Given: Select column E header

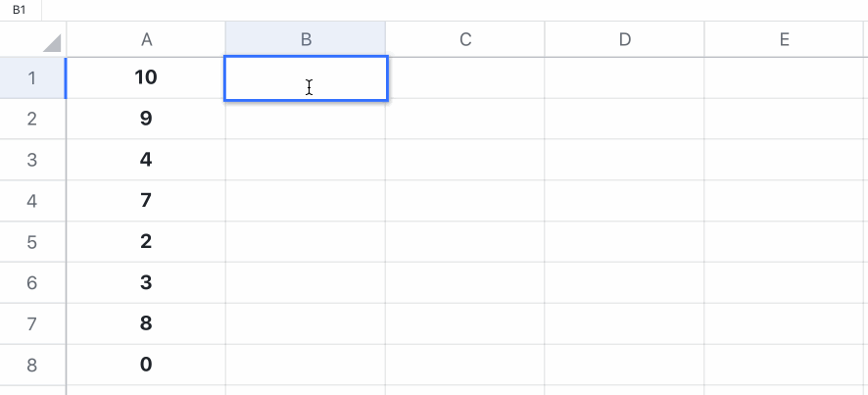Looking at the screenshot, I should pos(785,40).
